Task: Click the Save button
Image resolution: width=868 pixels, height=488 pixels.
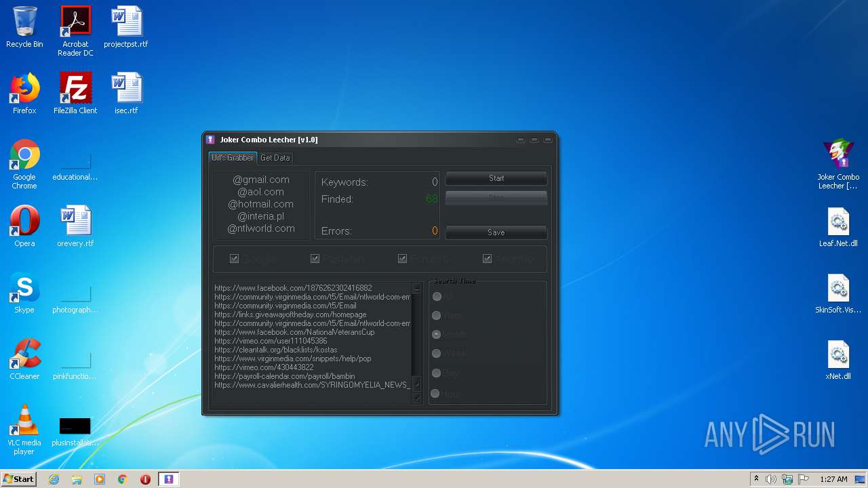Action: tap(496, 232)
